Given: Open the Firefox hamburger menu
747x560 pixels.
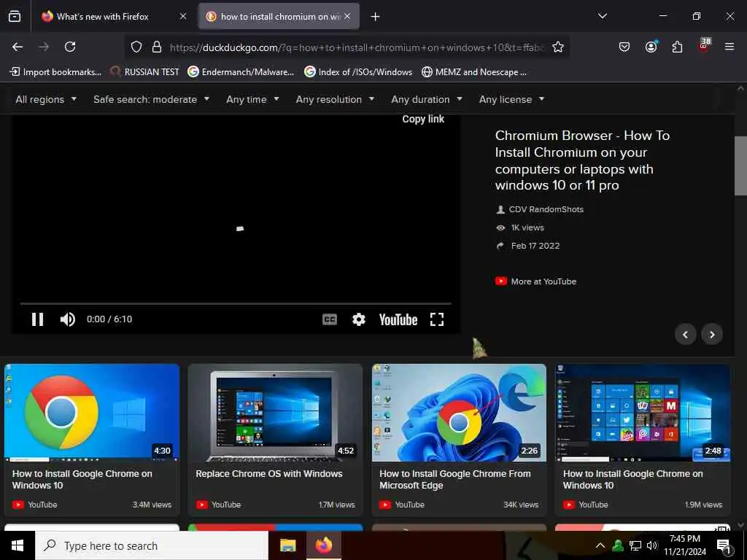Looking at the screenshot, I should [729, 47].
